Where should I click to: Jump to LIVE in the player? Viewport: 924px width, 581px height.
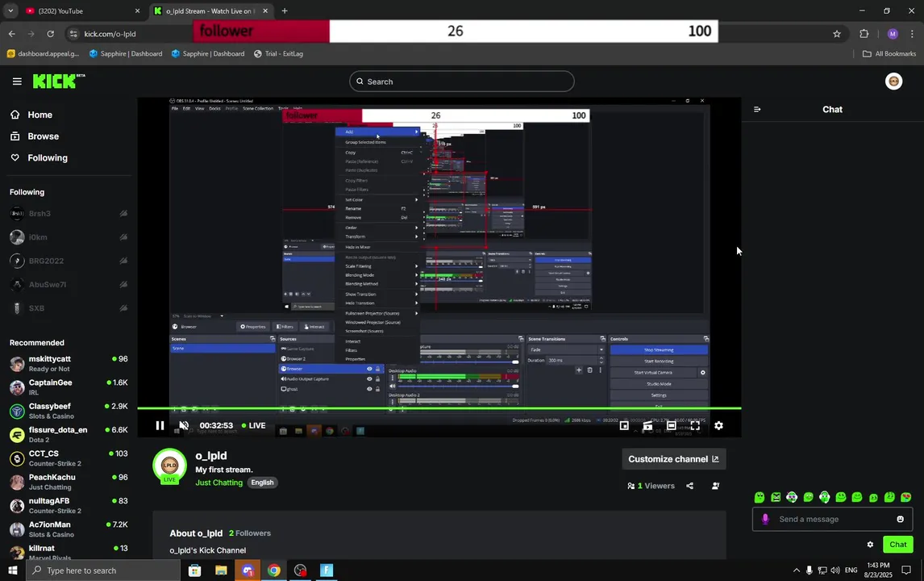click(253, 425)
